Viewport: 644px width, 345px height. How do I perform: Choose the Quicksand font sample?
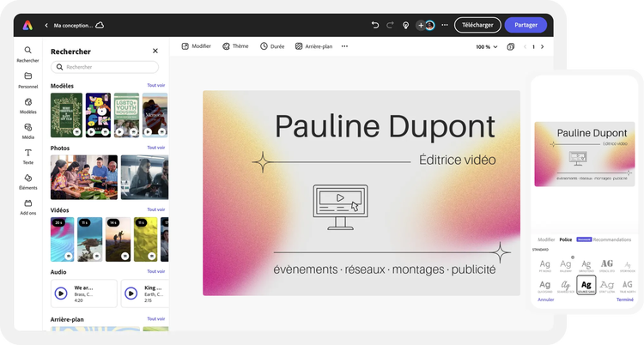pos(545,287)
